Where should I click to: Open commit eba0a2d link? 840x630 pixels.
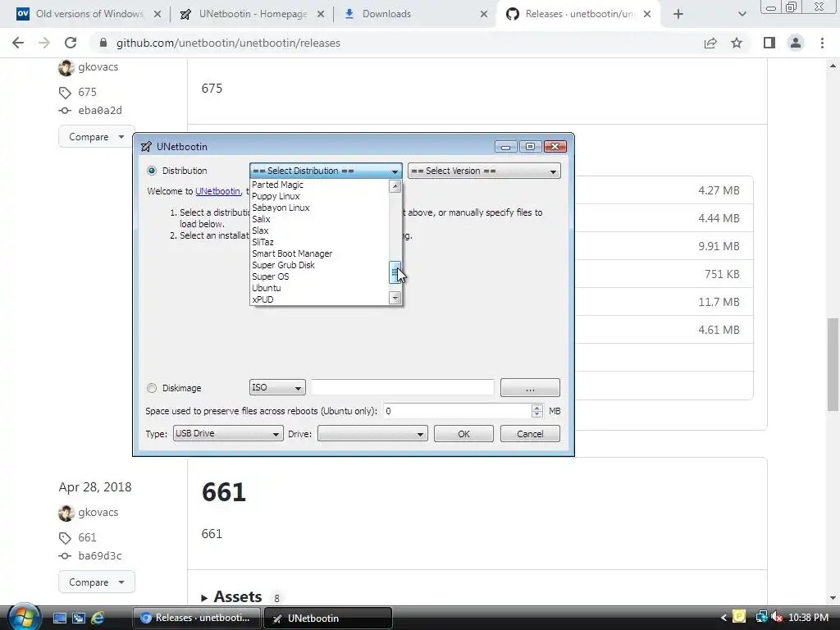(100, 111)
